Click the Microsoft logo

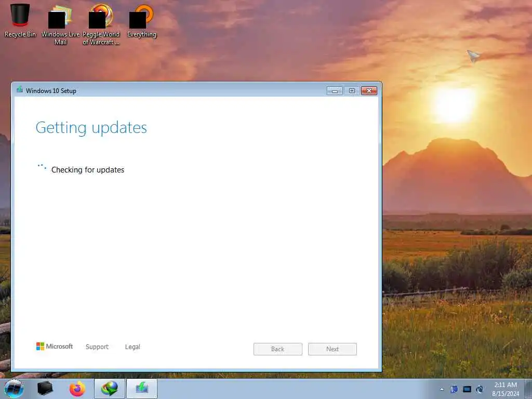[55, 347]
